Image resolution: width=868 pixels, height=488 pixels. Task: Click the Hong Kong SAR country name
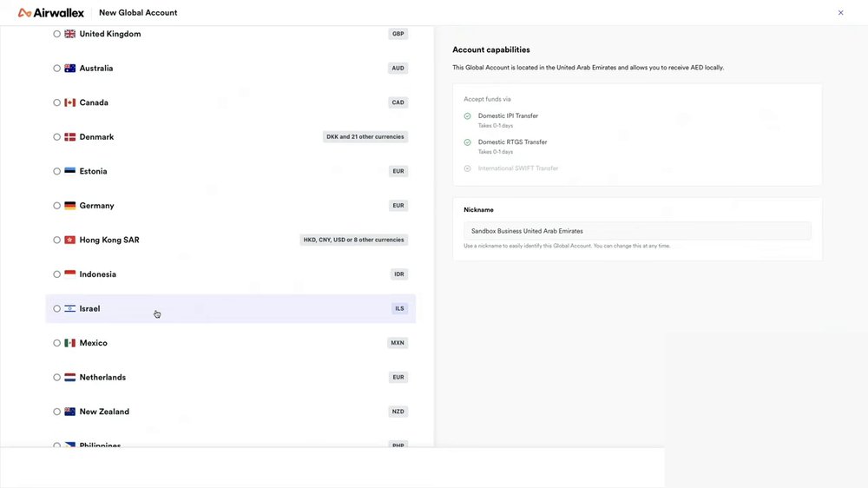109,240
